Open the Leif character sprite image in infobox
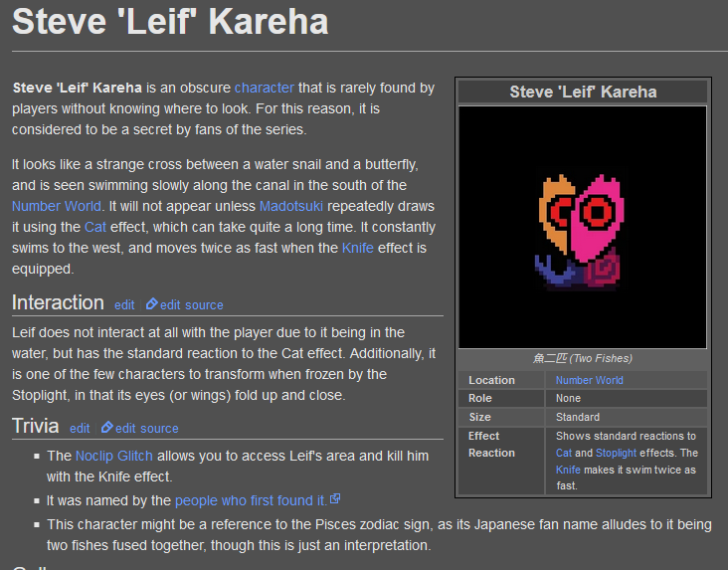This screenshot has width=728, height=570. (x=582, y=227)
